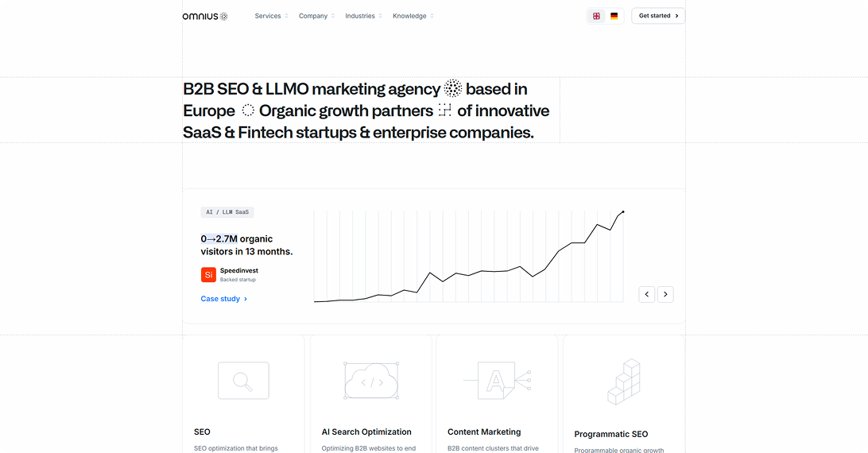Select the AI / LLM SaaS tag
Image resolution: width=868 pixels, height=453 pixels.
pyautogui.click(x=227, y=212)
